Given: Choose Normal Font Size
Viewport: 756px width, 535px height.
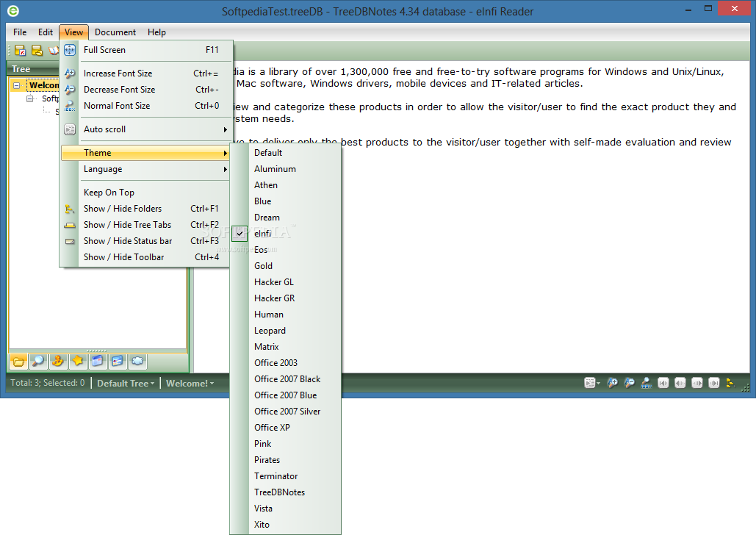Looking at the screenshot, I should pos(145,106).
